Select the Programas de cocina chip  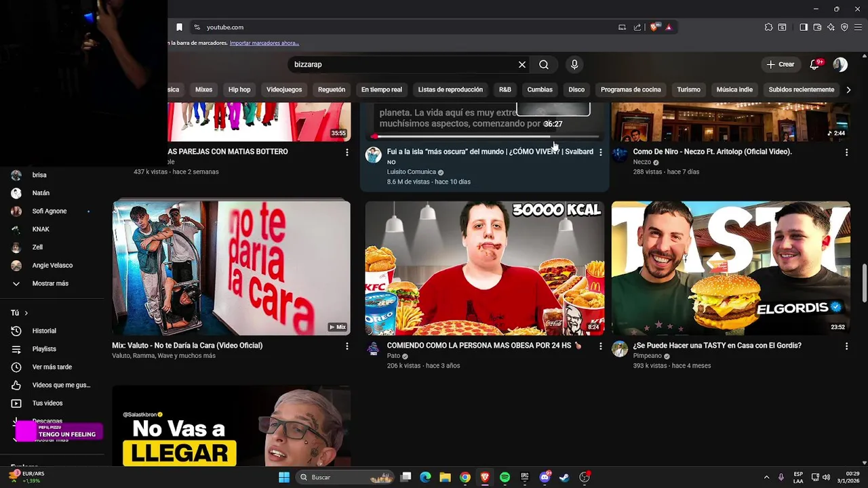tap(631, 89)
